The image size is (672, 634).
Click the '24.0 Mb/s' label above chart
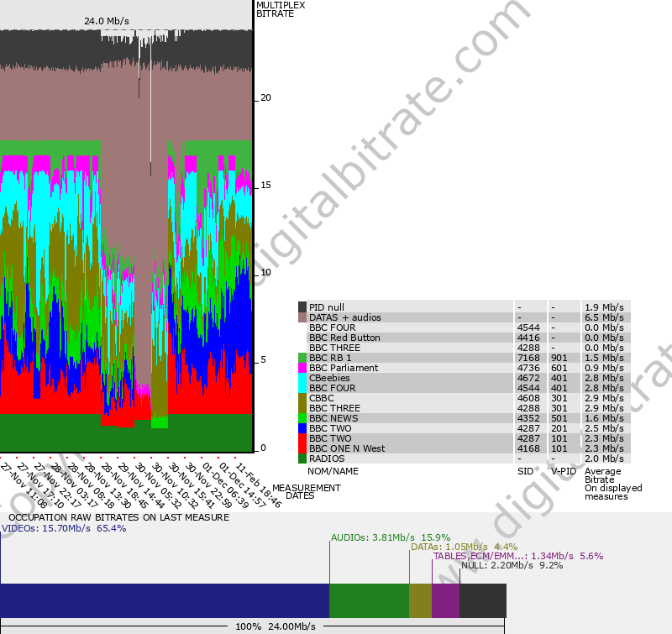pyautogui.click(x=107, y=21)
